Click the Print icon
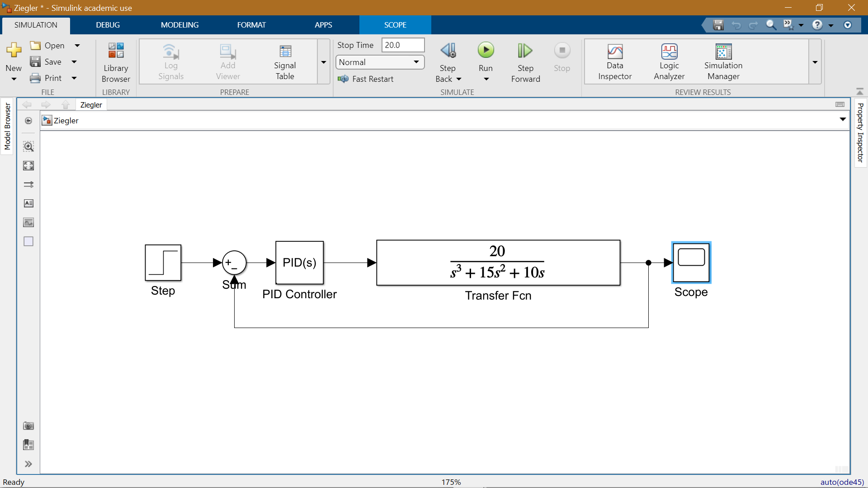The image size is (868, 488). tap(35, 78)
